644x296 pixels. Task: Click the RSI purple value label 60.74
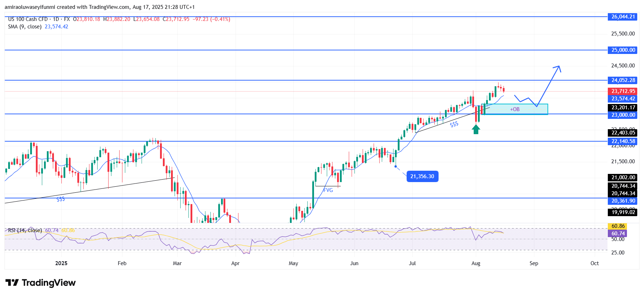pos(618,234)
